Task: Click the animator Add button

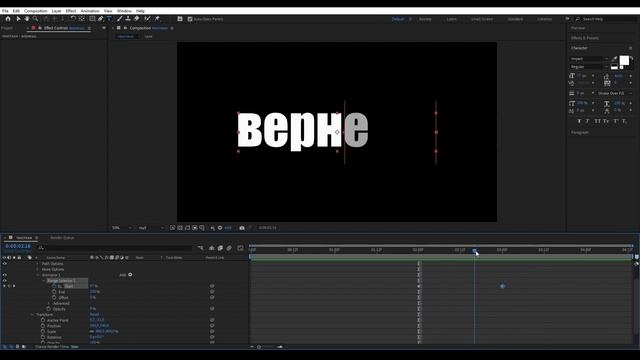Action: coord(130,275)
